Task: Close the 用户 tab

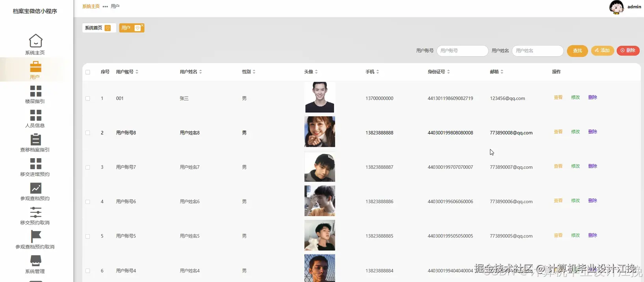Action: coord(142,25)
